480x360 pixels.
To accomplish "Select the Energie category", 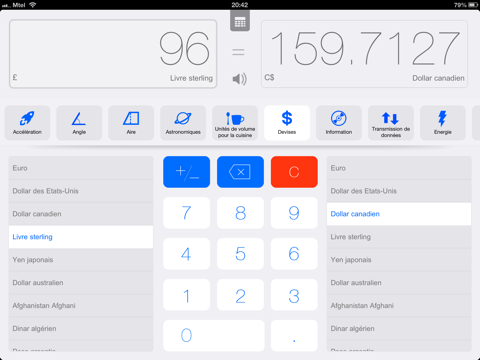I will click(x=443, y=123).
